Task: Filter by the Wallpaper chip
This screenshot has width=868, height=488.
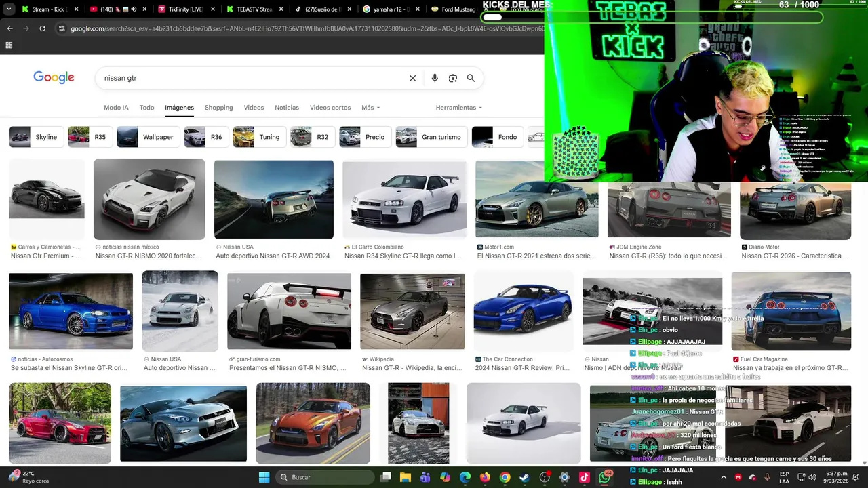Action: coord(148,137)
